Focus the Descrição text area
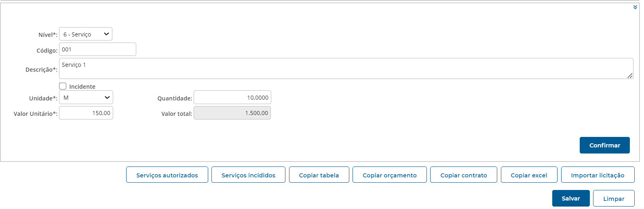The height and width of the screenshot is (209, 644). coord(346,68)
